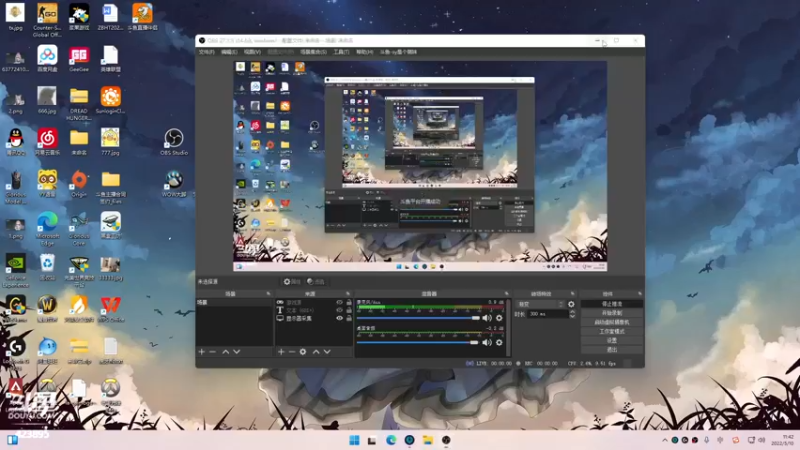The width and height of the screenshot is (800, 450).
Task: Click the transition duration stepper arrows
Action: [x=572, y=314]
